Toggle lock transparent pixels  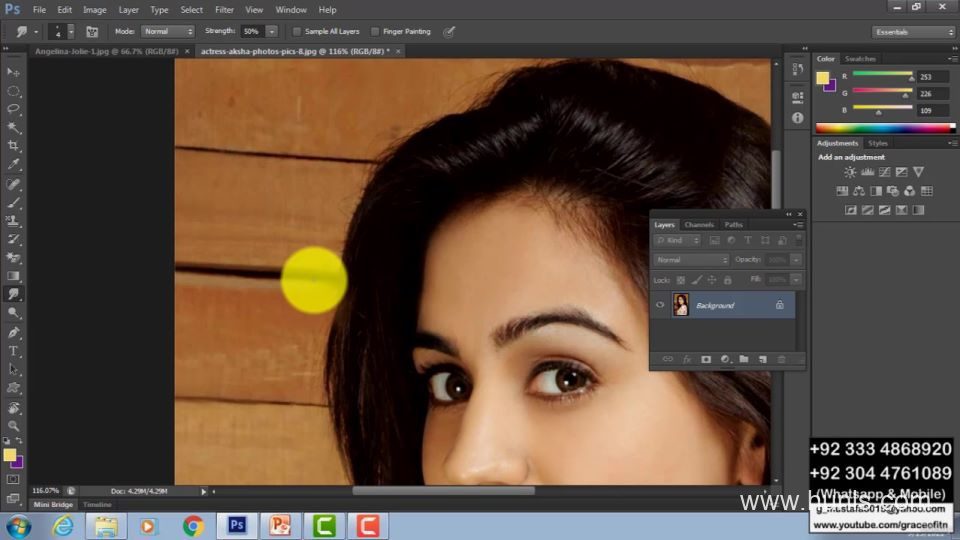681,280
